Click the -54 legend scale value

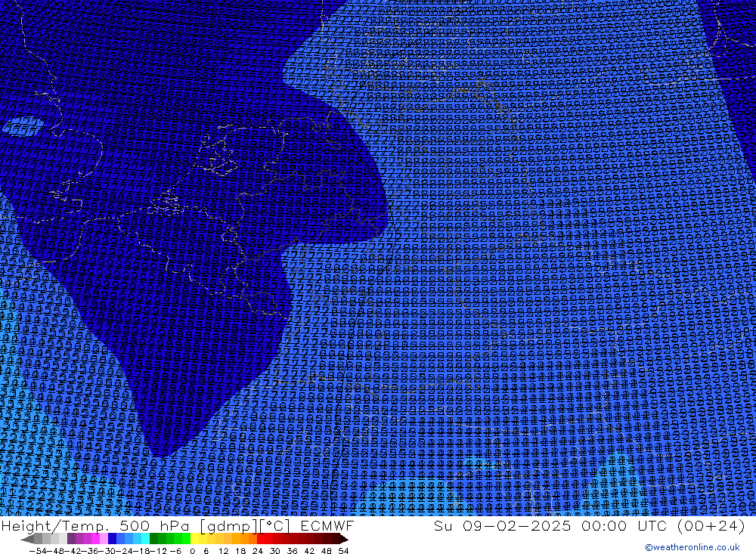point(38,551)
